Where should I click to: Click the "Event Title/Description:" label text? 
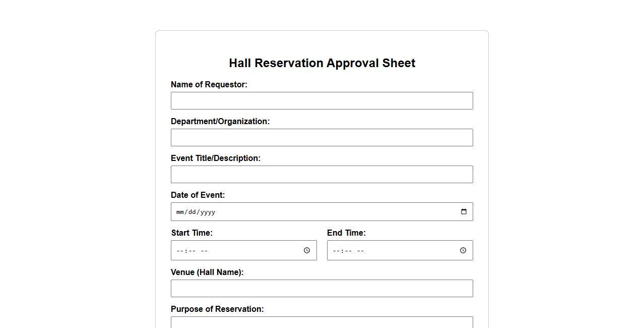click(216, 158)
